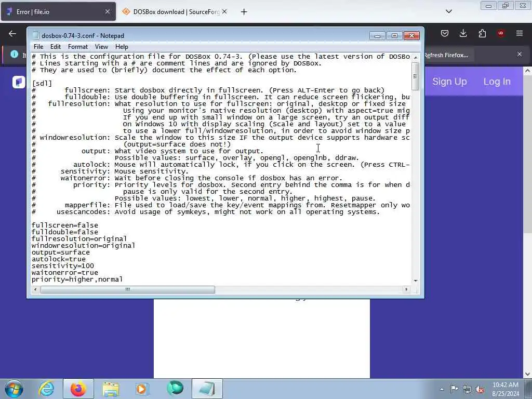The image size is (532, 399).
Task: Click the Notepad horizontal scroll left arrow
Action: 35,289
